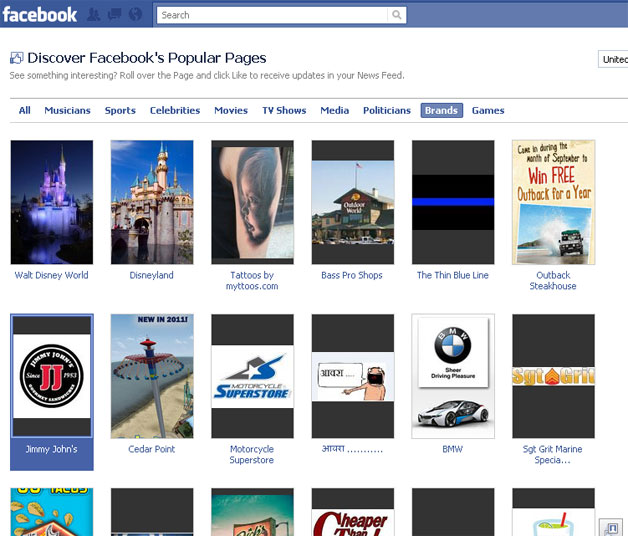This screenshot has width=628, height=536.
Task: Switch to the Games tab
Action: 488,111
